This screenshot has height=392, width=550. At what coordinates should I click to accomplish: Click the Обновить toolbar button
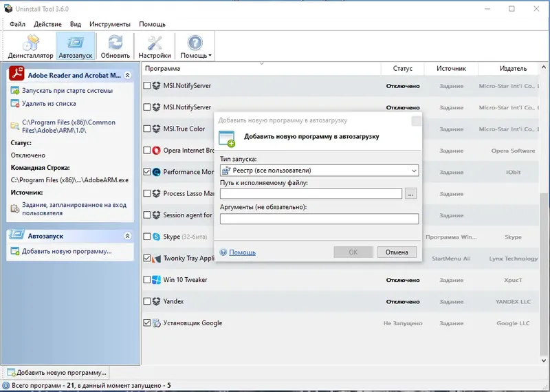[x=115, y=46]
